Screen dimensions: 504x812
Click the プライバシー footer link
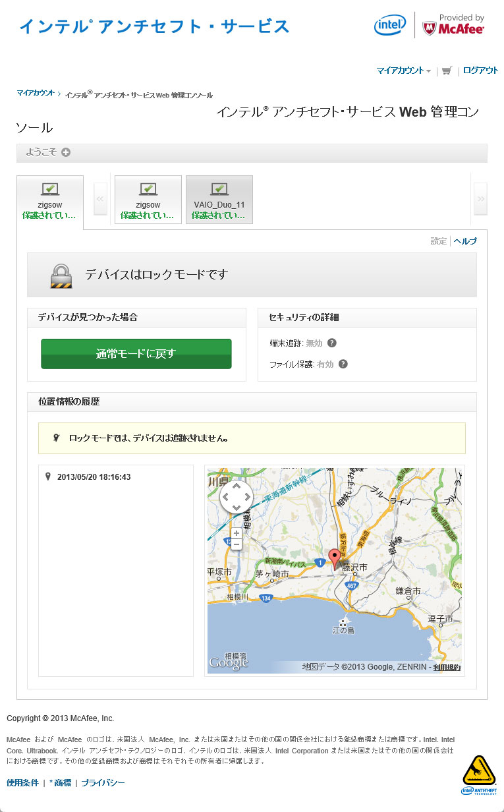103,783
